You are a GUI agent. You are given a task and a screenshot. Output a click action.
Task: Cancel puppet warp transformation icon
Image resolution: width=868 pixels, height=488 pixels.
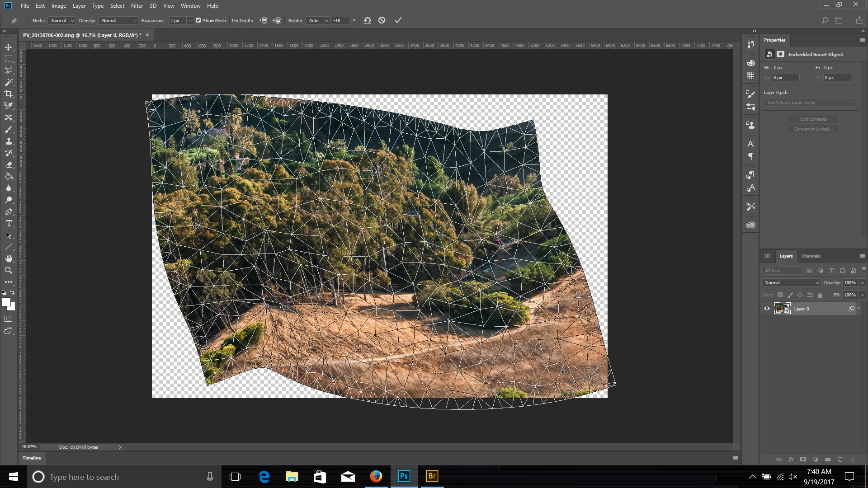click(x=382, y=20)
